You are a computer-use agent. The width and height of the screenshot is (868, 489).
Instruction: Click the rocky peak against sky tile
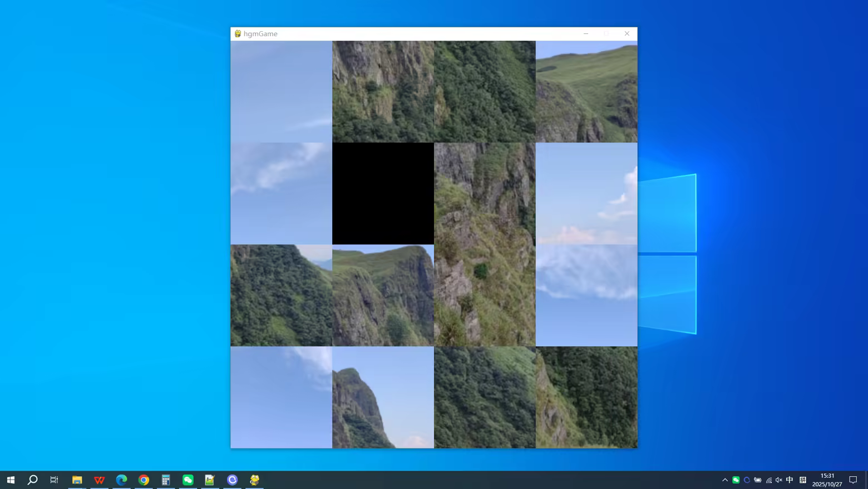point(383,397)
